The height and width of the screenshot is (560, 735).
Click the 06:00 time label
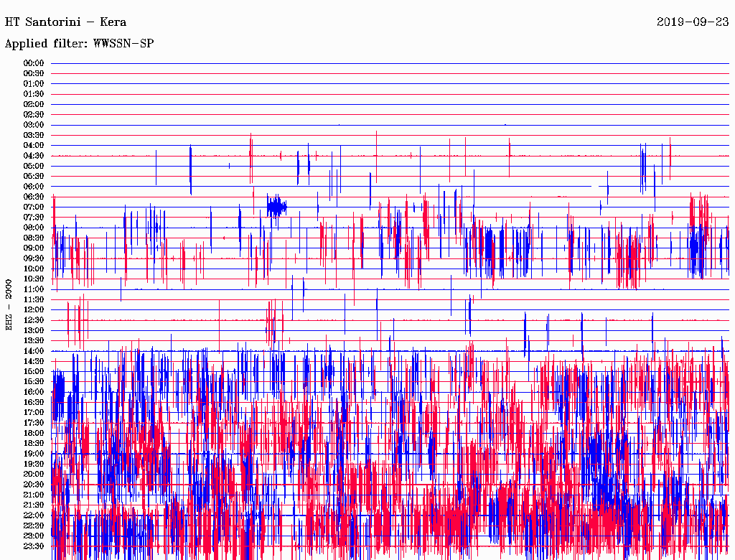[34, 187]
